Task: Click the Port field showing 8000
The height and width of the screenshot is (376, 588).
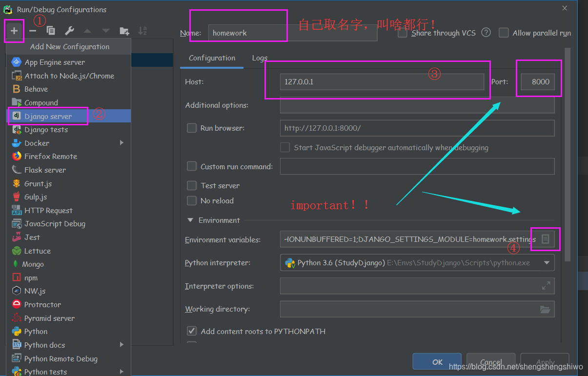Action: [538, 82]
